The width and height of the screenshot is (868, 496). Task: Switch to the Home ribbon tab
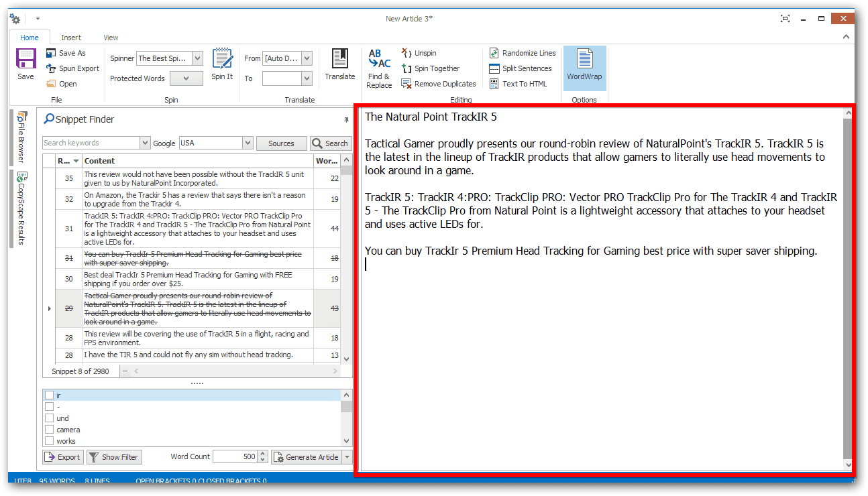(30, 38)
